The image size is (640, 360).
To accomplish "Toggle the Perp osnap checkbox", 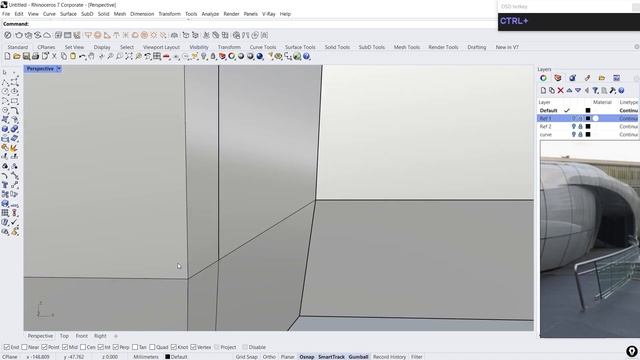I will 116,347.
